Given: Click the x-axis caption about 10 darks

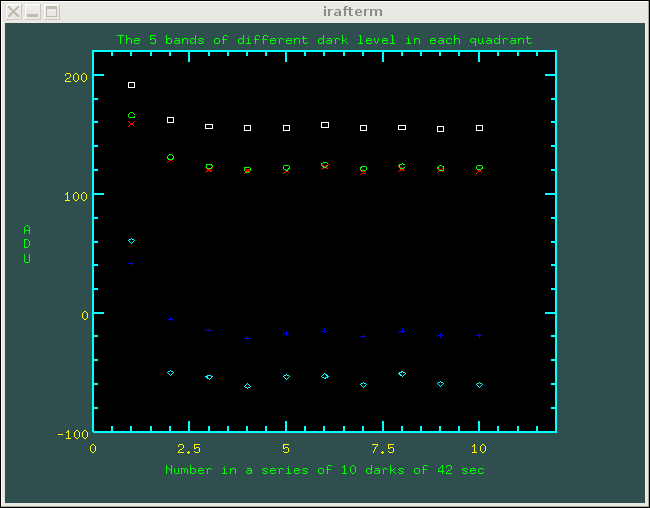Looking at the screenshot, I should pos(324,470).
